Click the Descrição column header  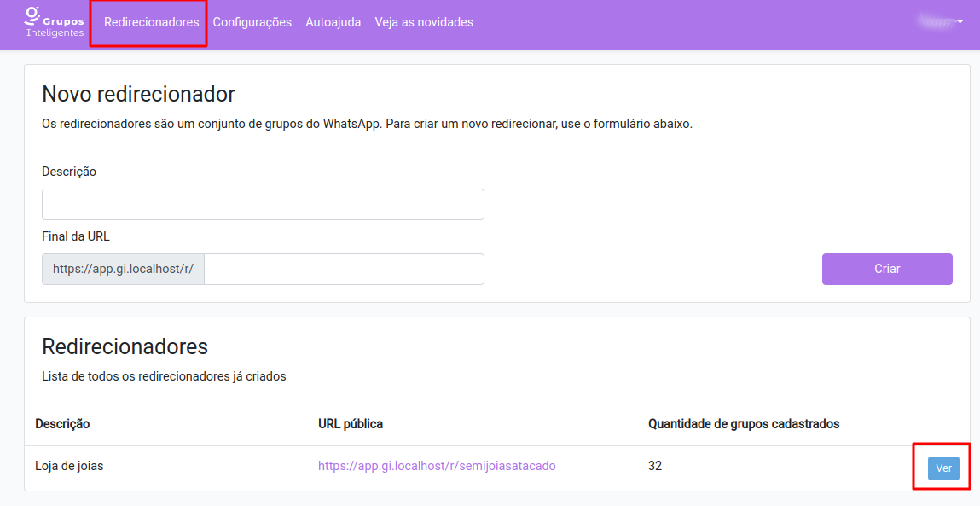pyautogui.click(x=63, y=423)
